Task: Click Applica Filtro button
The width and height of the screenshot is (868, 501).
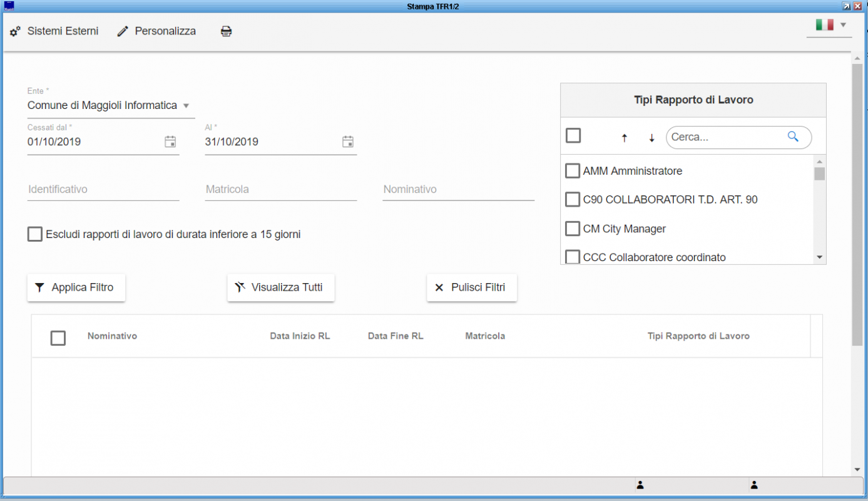Action: pos(76,288)
